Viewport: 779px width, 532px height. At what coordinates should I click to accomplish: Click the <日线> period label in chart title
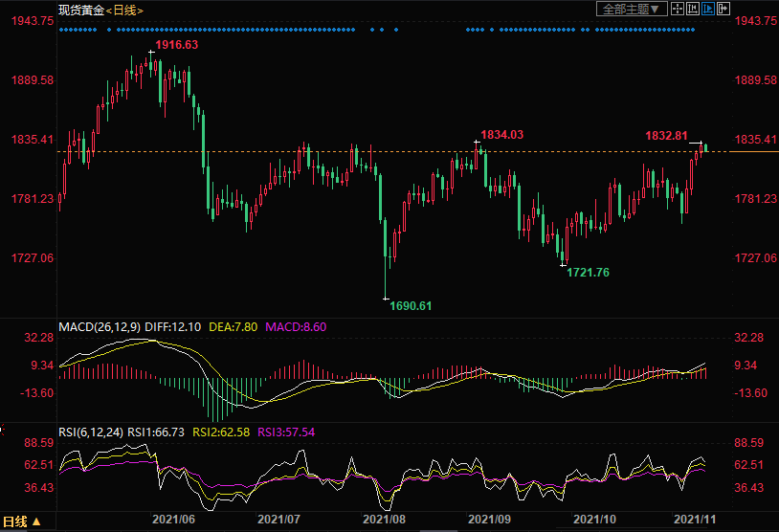tap(125, 10)
